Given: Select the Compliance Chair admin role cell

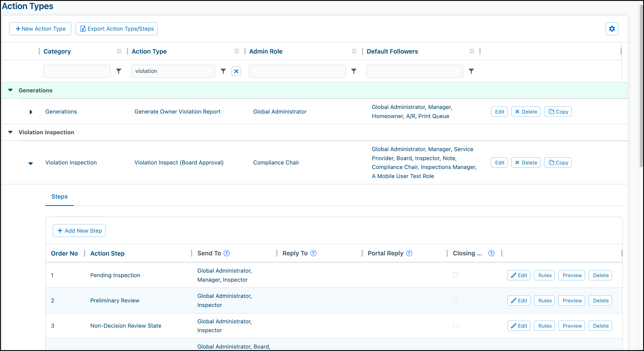Looking at the screenshot, I should [x=276, y=163].
